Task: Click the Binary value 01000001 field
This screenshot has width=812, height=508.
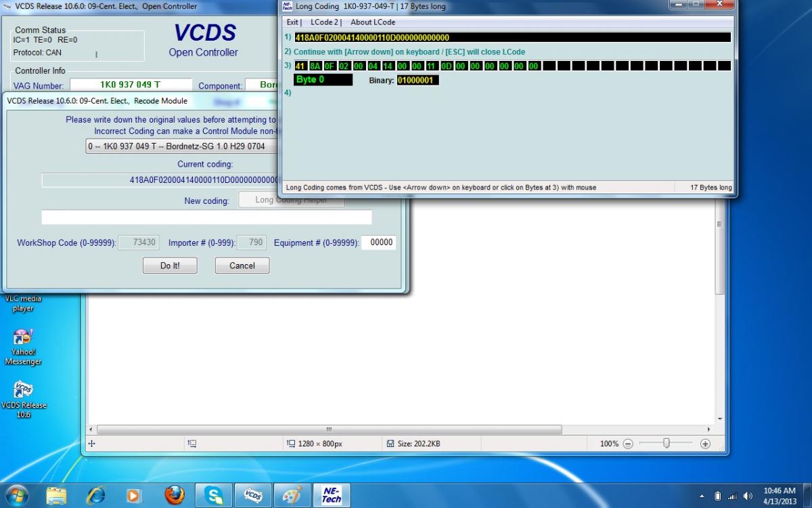Action: [x=418, y=80]
